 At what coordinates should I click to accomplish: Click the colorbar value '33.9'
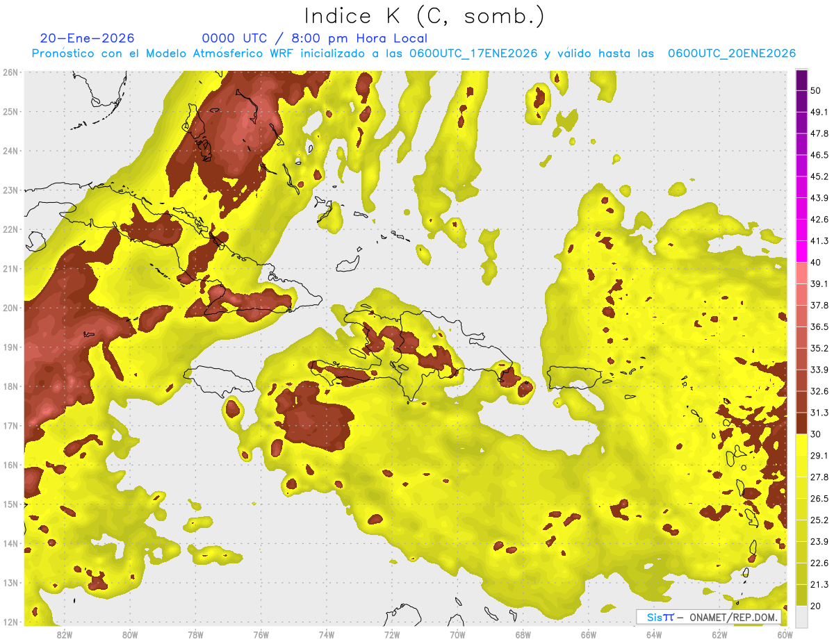[x=819, y=370]
